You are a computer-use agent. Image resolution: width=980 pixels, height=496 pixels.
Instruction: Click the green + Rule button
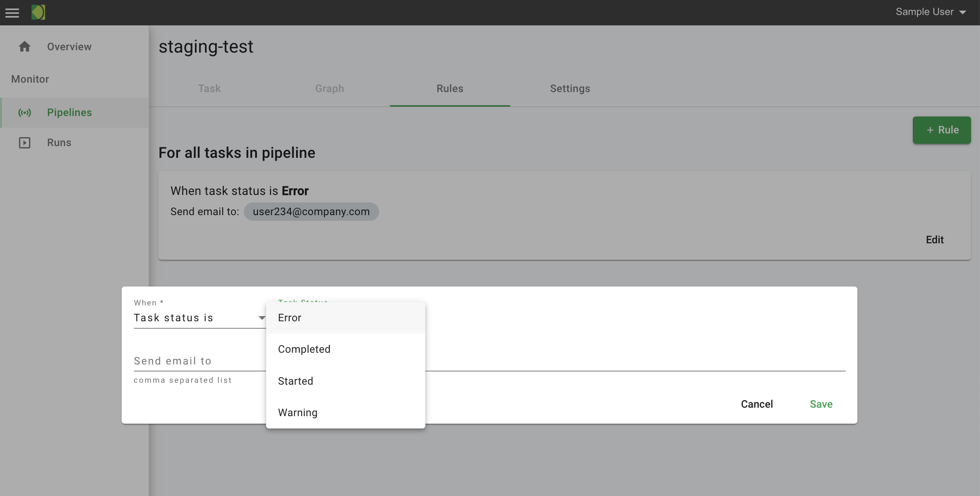[941, 130]
